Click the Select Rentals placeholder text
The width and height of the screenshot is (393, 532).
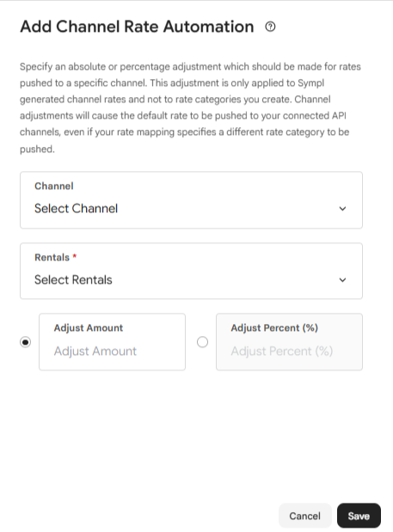(x=73, y=279)
